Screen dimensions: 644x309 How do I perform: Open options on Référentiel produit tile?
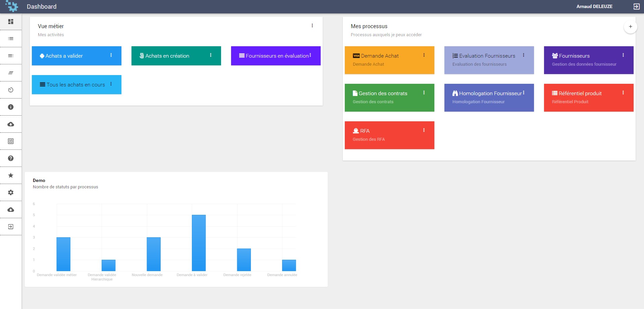point(623,92)
